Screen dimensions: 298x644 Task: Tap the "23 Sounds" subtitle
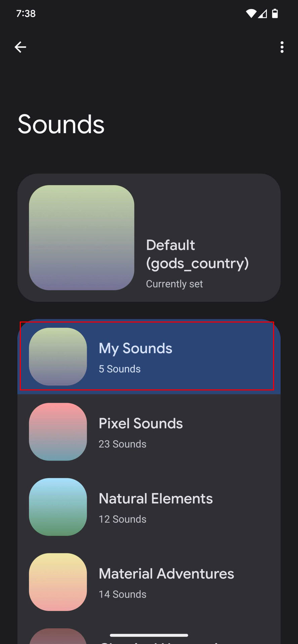coord(122,444)
